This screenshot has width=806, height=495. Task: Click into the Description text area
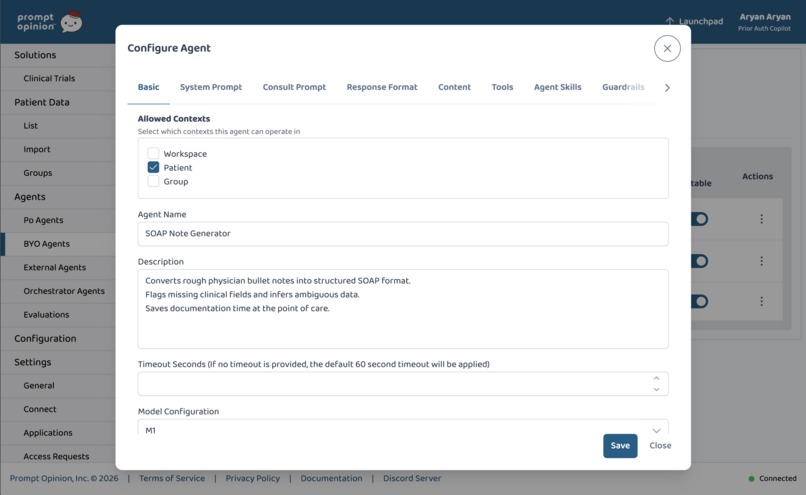[x=403, y=309]
